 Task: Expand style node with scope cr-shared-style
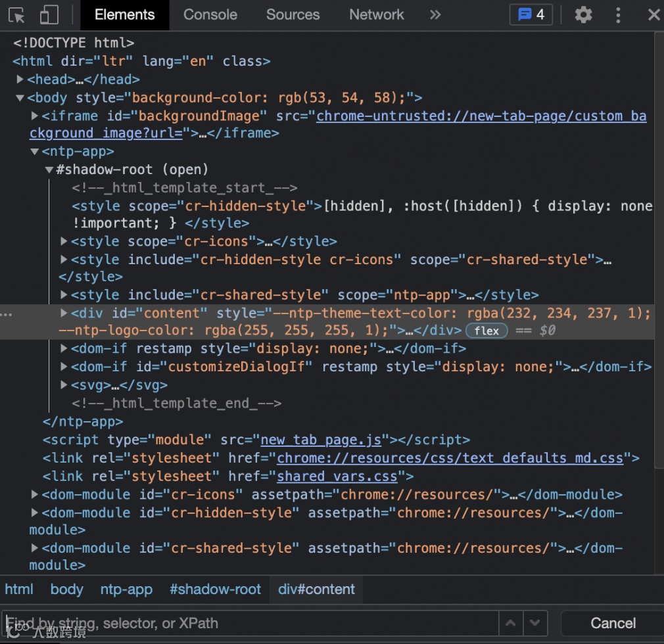(x=64, y=259)
